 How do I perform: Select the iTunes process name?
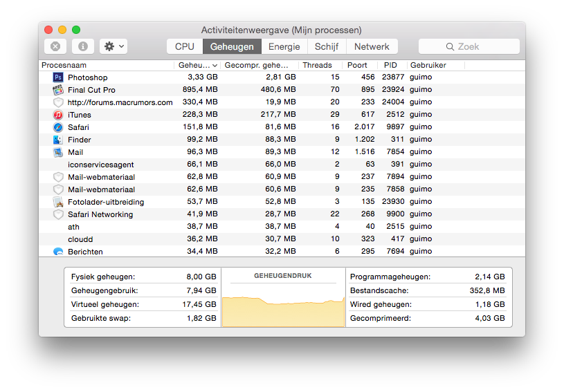(80, 115)
